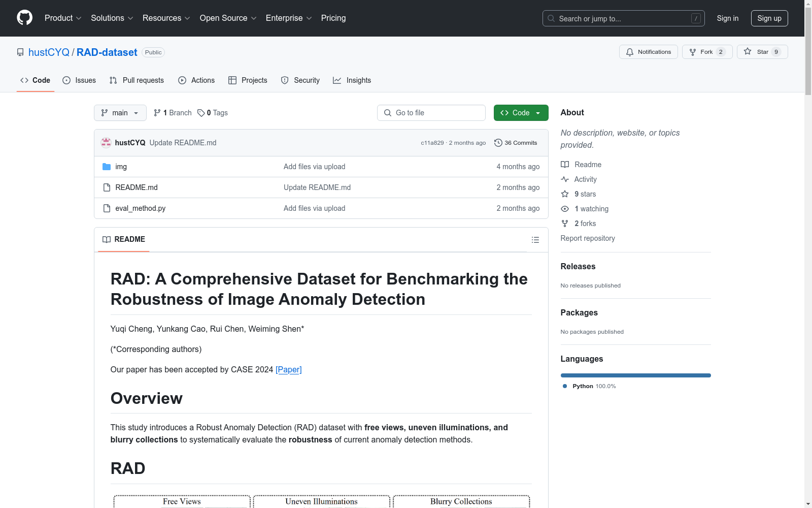This screenshot has width=812, height=508.
Task: Switch to the Code tab
Action: [36, 80]
